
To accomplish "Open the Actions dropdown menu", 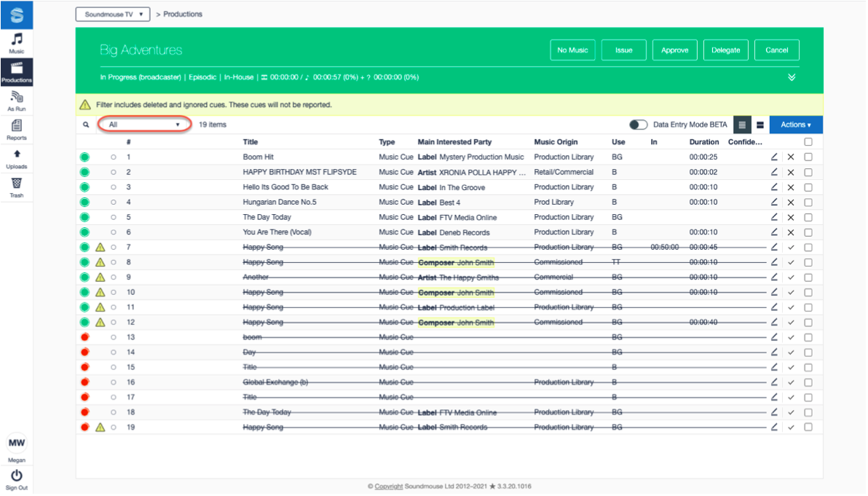I will (795, 125).
